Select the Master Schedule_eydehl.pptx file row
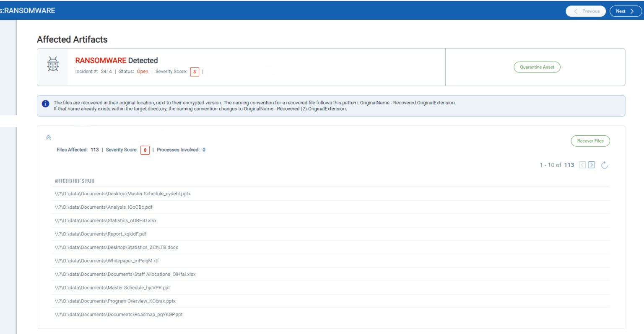This screenshot has width=644, height=334. 122,194
